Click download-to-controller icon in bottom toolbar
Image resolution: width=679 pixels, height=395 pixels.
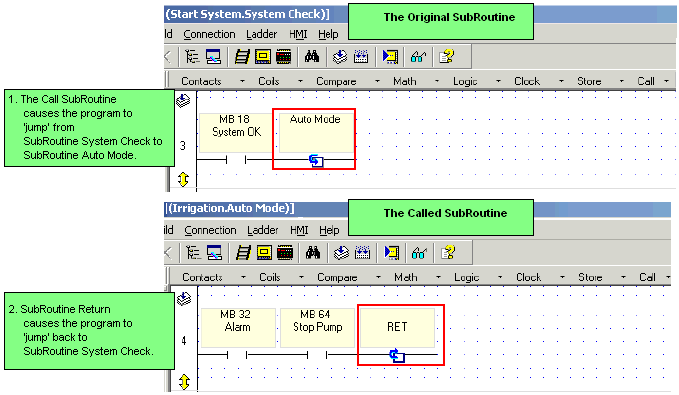[x=342, y=253]
